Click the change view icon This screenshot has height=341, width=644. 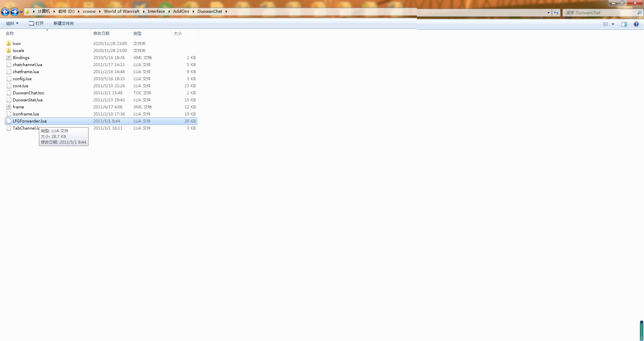tap(605, 24)
